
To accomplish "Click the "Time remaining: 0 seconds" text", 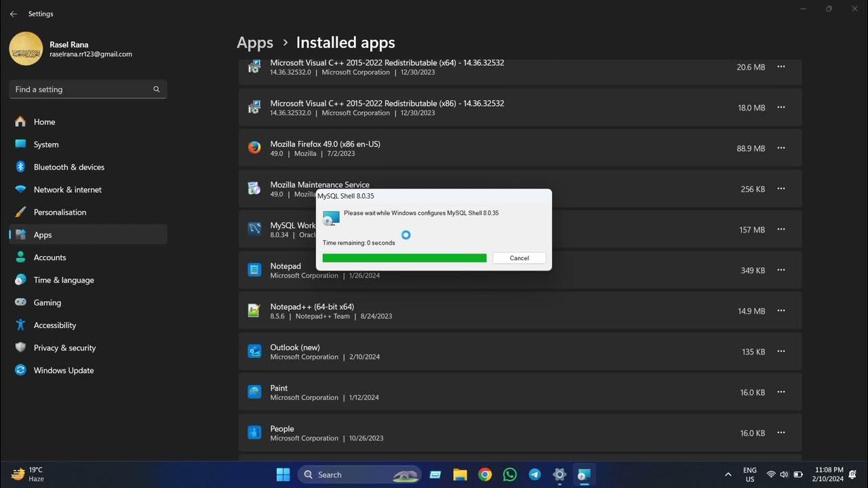I will pyautogui.click(x=359, y=243).
